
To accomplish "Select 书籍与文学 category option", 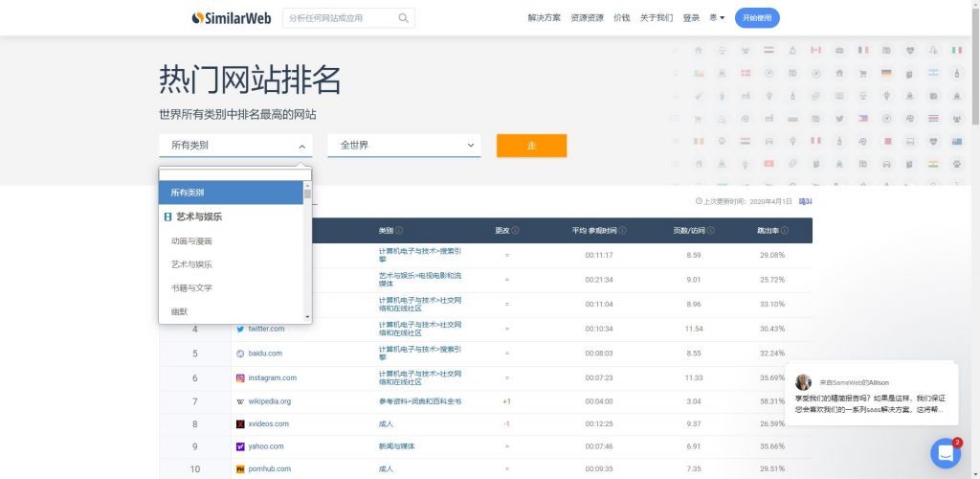I will pyautogui.click(x=232, y=288).
